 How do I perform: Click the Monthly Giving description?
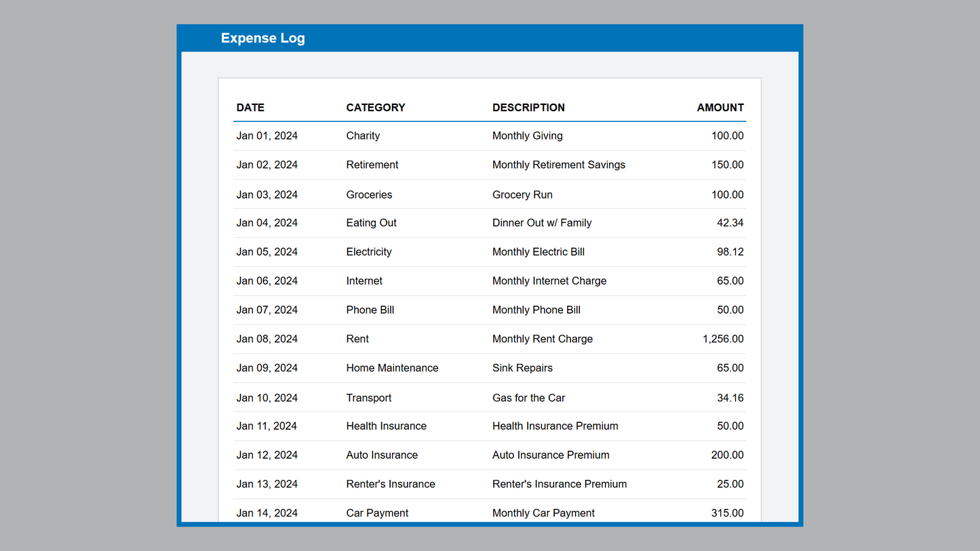pyautogui.click(x=528, y=136)
